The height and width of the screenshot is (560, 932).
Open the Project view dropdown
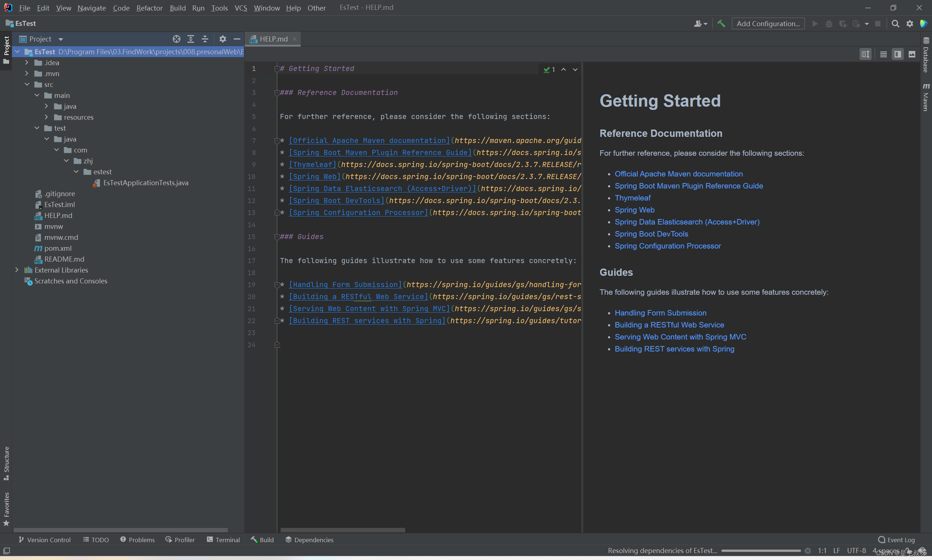pyautogui.click(x=60, y=39)
